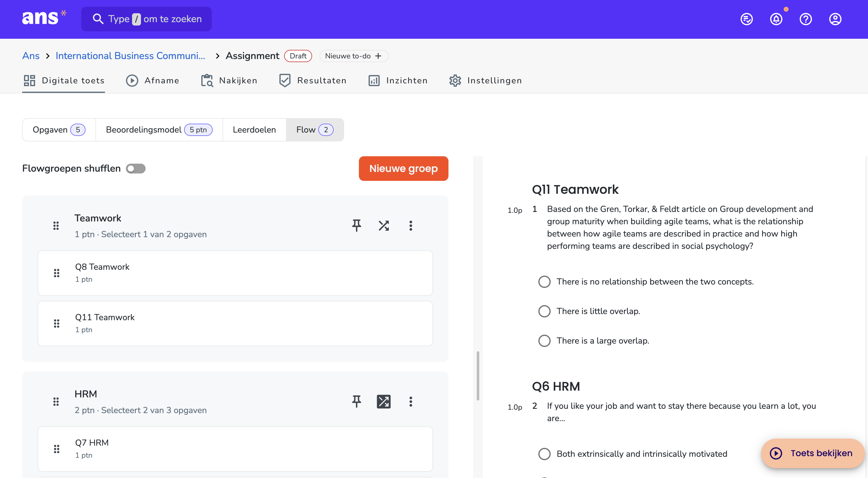Click the drag handle of Q8 Teamwork
The image size is (868, 478).
point(57,273)
